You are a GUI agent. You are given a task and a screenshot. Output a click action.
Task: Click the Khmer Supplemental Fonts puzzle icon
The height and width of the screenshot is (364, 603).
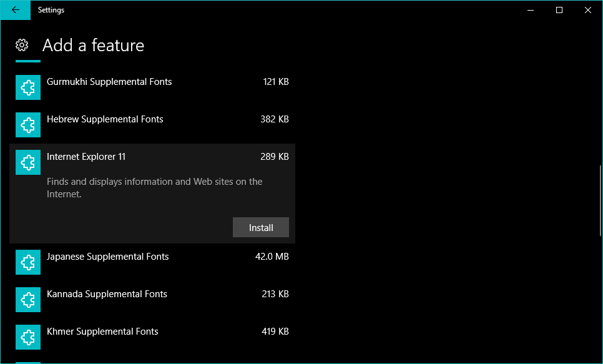pos(28,337)
